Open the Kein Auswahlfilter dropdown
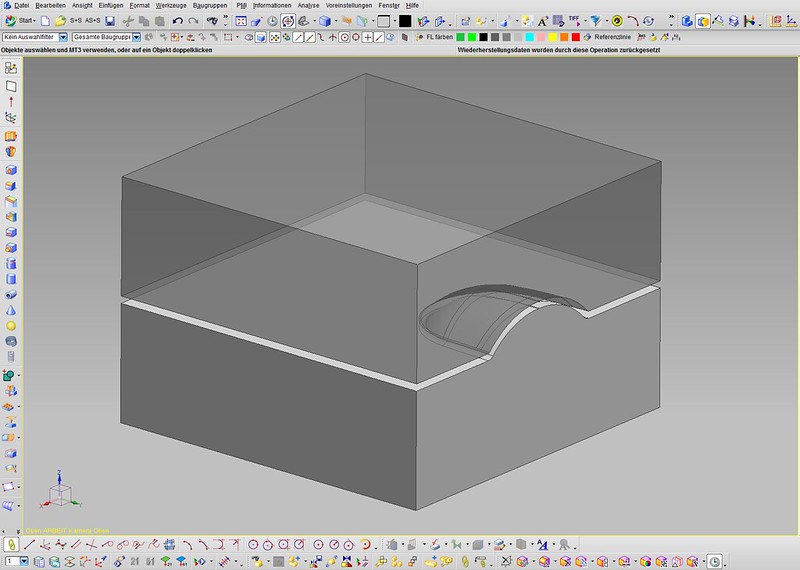Viewport: 800px width, 570px height. (x=63, y=37)
